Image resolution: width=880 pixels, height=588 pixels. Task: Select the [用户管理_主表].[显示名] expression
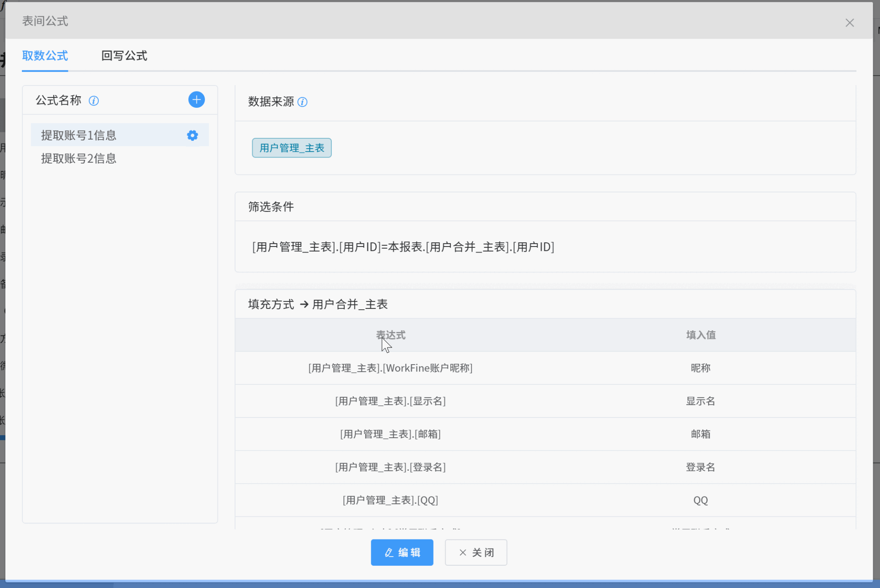[x=391, y=401]
